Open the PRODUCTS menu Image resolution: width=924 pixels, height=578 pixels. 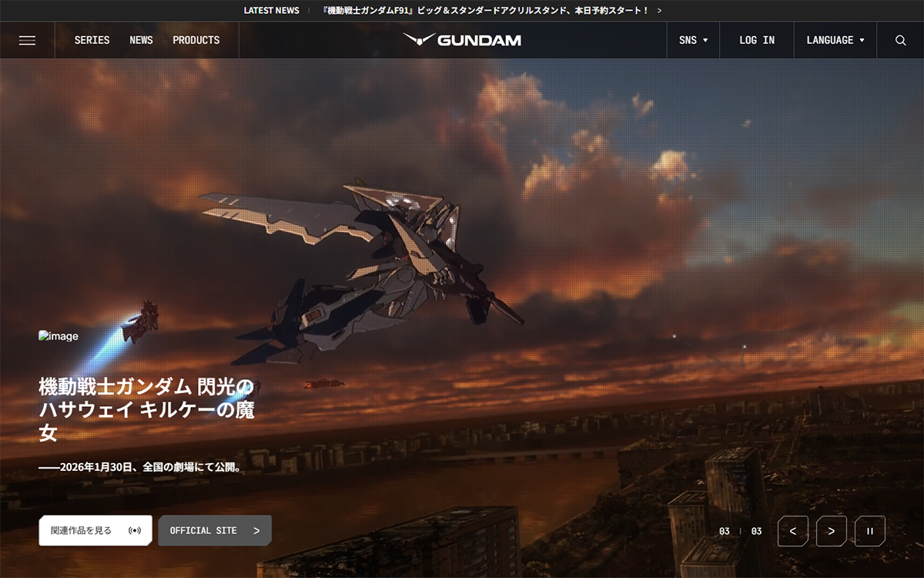pyautogui.click(x=196, y=40)
